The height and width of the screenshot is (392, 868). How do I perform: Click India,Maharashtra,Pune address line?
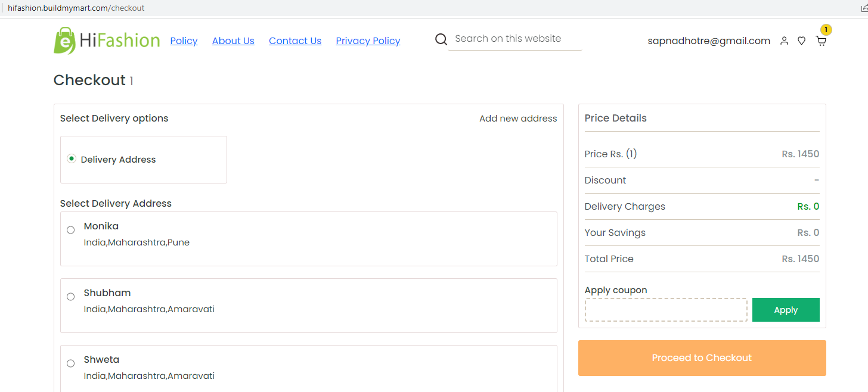[137, 242]
